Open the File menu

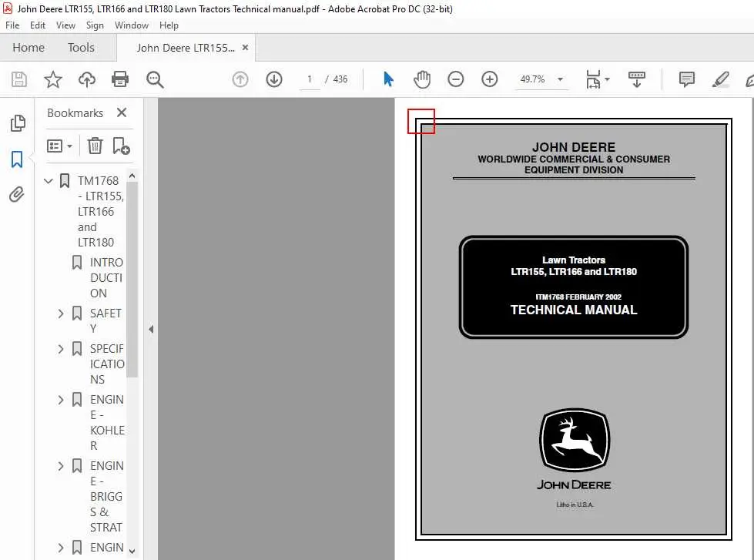pos(12,25)
